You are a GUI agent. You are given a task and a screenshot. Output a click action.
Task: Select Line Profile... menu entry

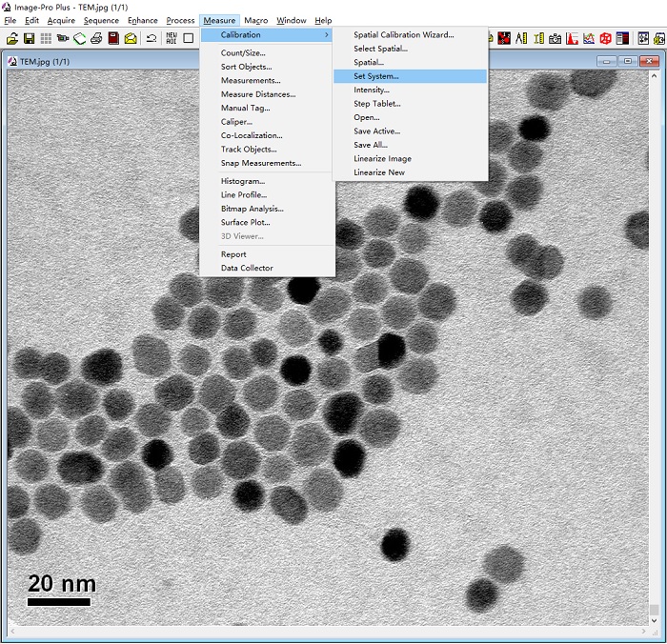click(x=244, y=195)
